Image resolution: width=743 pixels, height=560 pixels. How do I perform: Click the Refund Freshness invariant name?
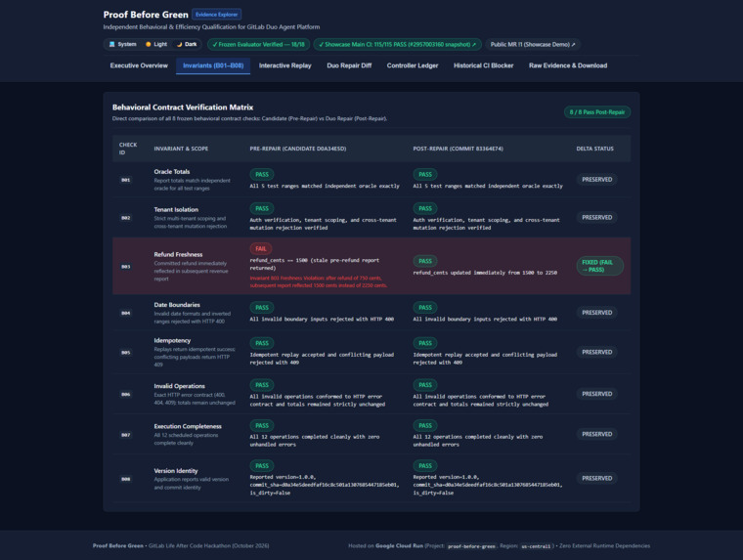178,254
